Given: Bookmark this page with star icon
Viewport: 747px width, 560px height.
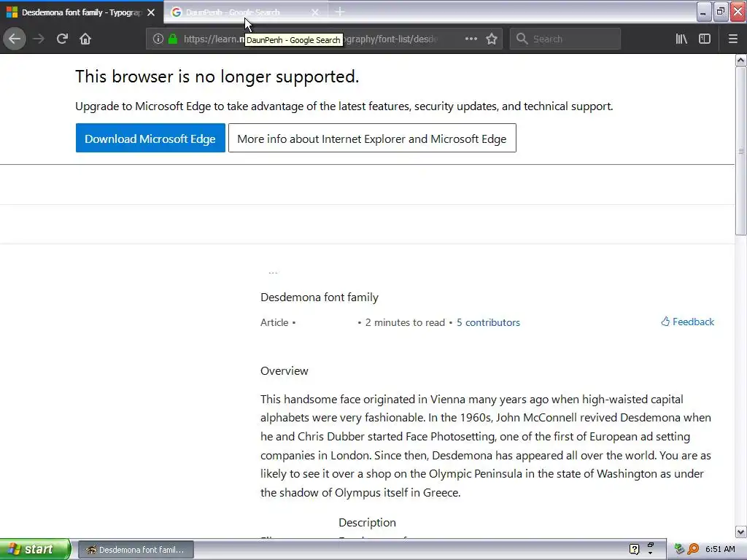Looking at the screenshot, I should (492, 39).
